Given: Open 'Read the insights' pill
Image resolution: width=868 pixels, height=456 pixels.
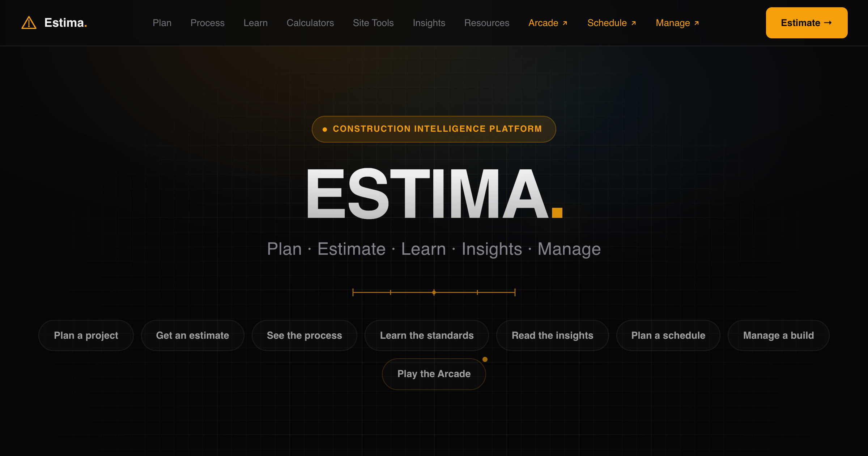Looking at the screenshot, I should (x=552, y=335).
